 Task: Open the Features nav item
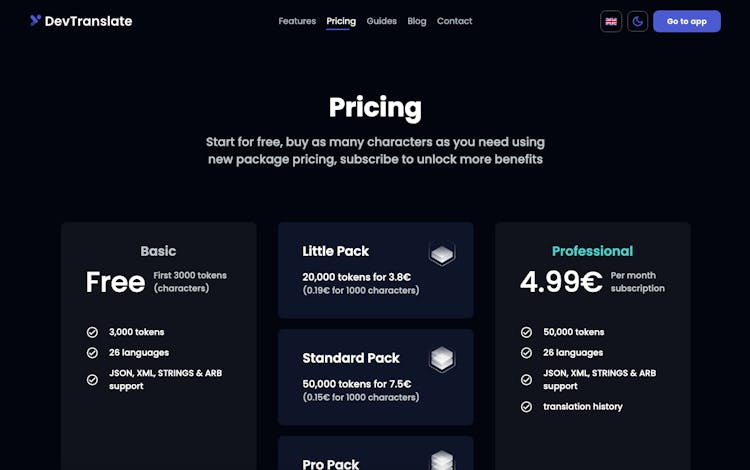point(297,21)
